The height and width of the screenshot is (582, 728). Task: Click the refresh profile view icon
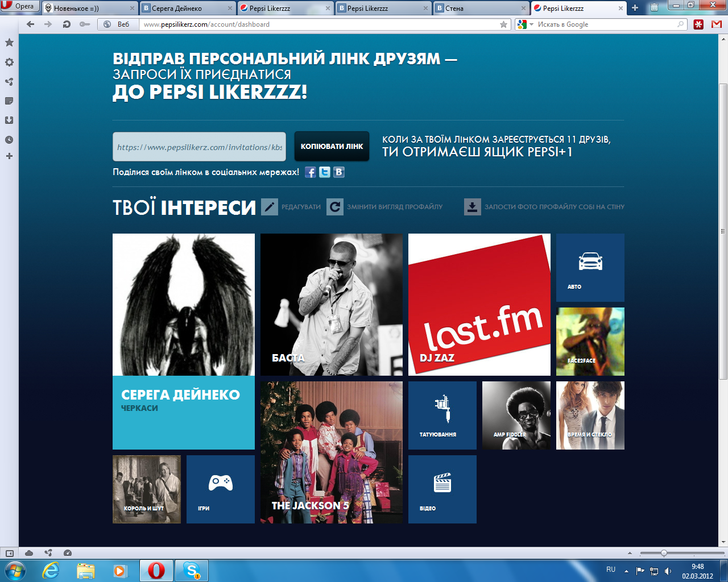coord(335,207)
